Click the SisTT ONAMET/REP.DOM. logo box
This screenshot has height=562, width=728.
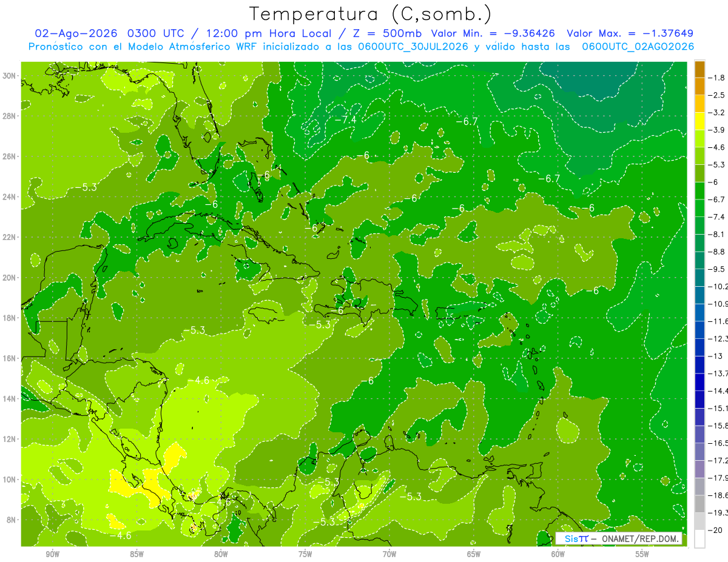pyautogui.click(x=619, y=538)
